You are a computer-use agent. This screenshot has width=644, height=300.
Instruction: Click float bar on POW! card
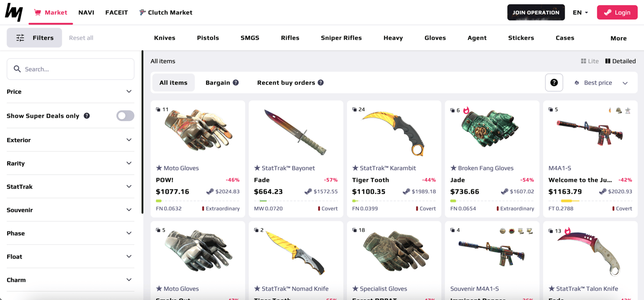click(x=198, y=201)
